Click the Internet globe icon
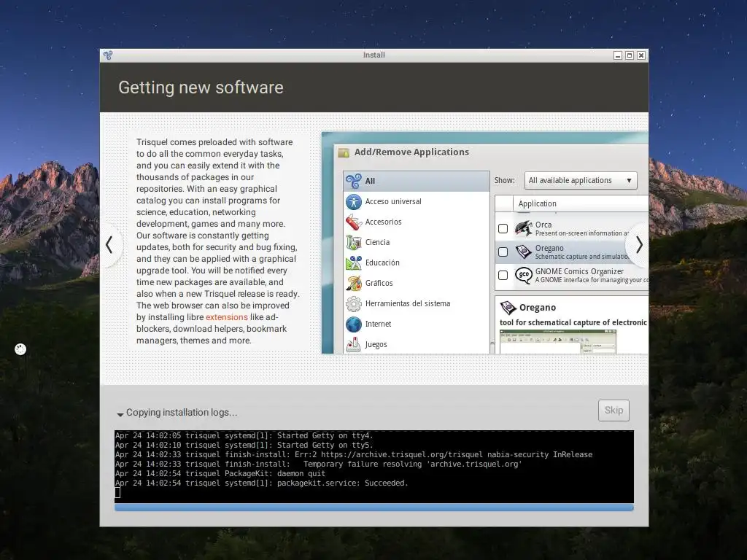Image resolution: width=747 pixels, height=560 pixels. click(354, 324)
